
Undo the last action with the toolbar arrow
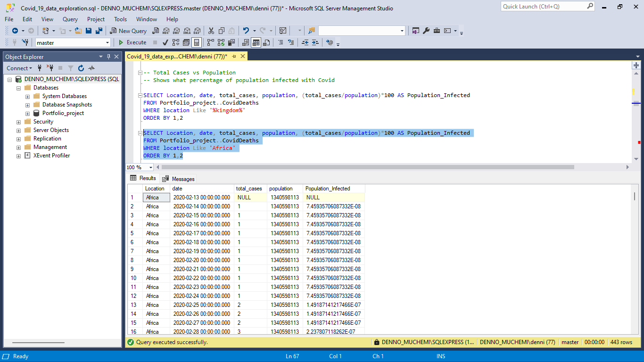point(246,31)
